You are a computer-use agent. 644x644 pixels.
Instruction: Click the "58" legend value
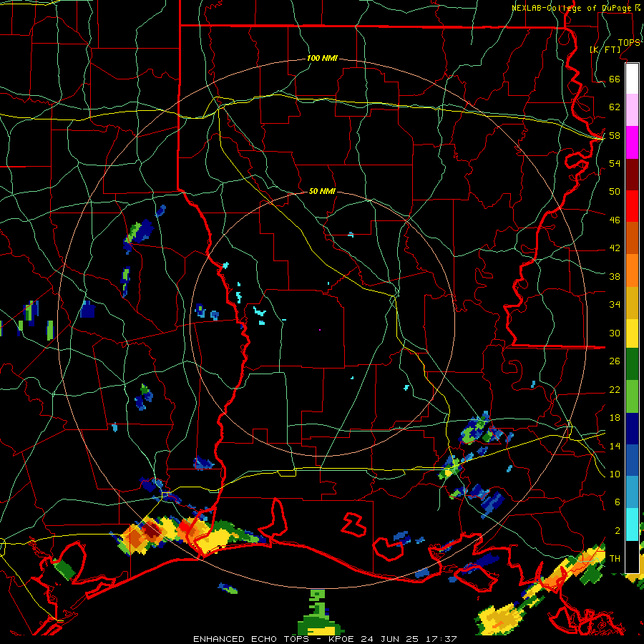pos(615,135)
